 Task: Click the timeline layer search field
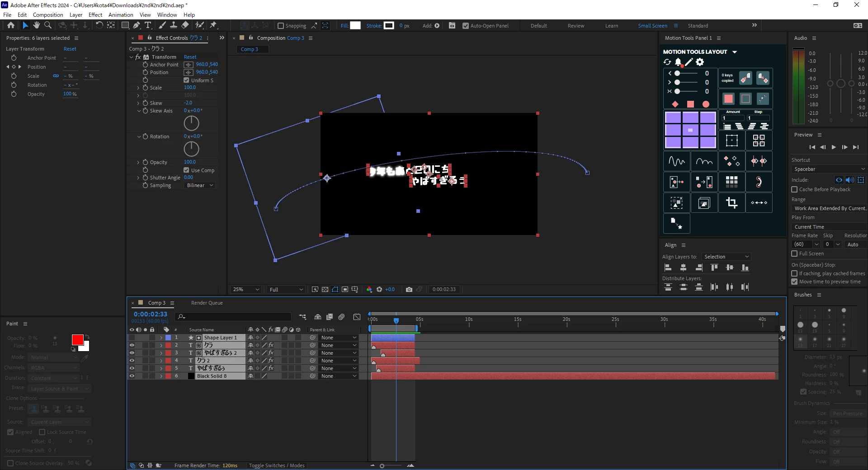point(234,317)
